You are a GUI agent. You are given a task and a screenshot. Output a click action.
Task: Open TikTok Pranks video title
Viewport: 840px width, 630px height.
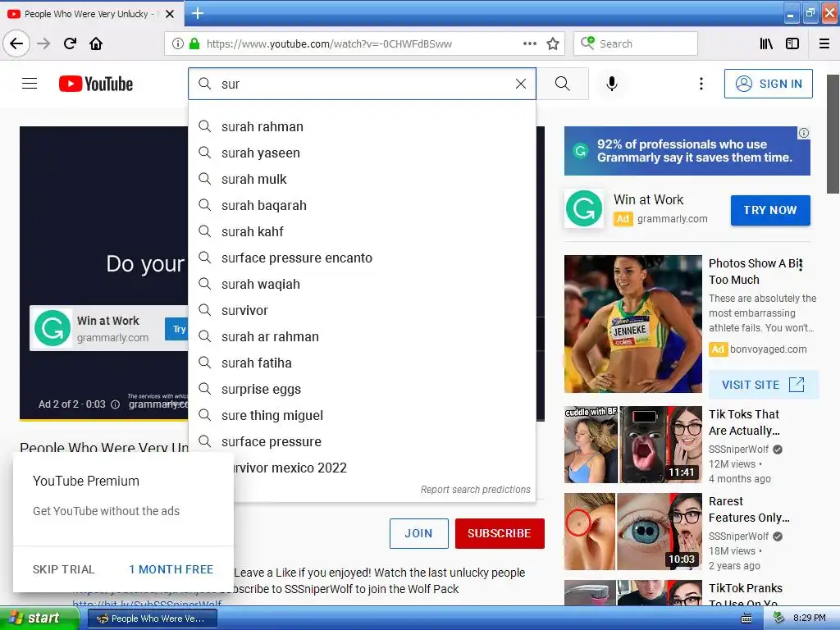745,595
